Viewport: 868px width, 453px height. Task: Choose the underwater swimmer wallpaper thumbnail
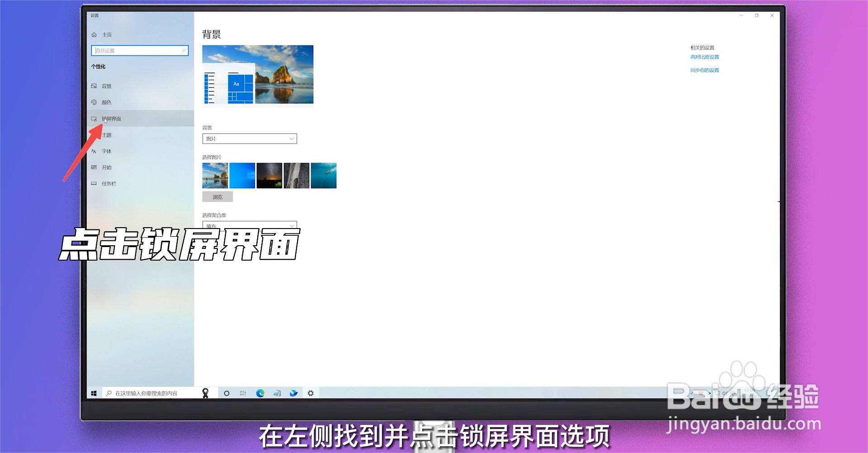(324, 176)
